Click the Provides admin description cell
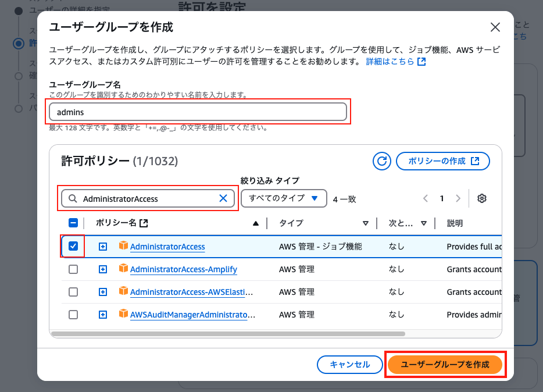 tap(474, 315)
